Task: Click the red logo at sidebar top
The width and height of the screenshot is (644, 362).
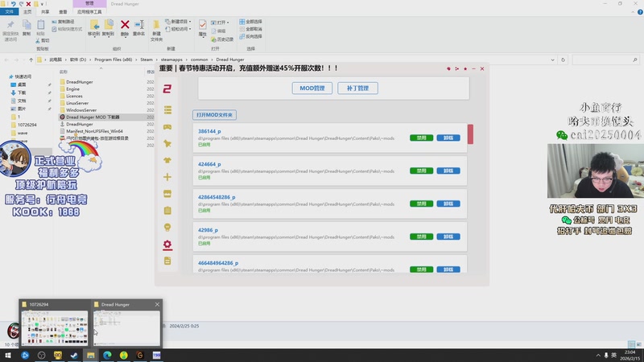Action: [x=167, y=88]
